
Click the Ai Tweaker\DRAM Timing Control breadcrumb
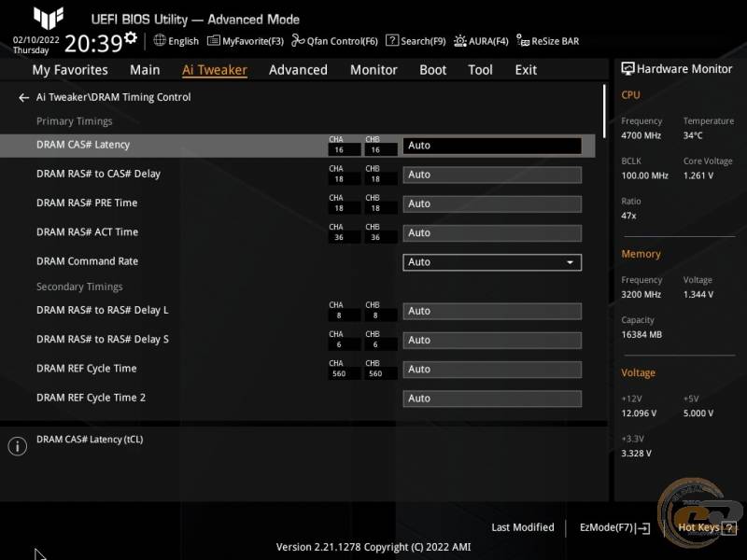click(113, 97)
